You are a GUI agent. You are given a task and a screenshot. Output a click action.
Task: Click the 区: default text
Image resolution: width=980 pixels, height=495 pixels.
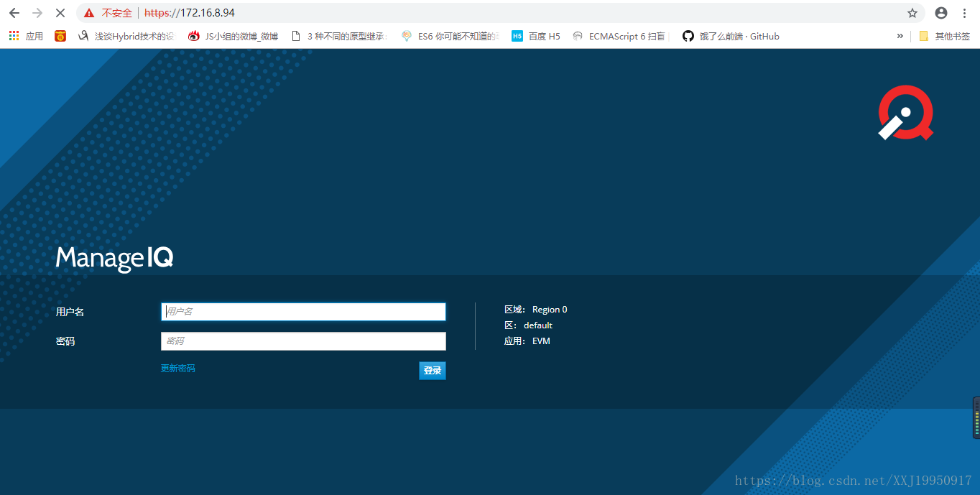click(528, 325)
